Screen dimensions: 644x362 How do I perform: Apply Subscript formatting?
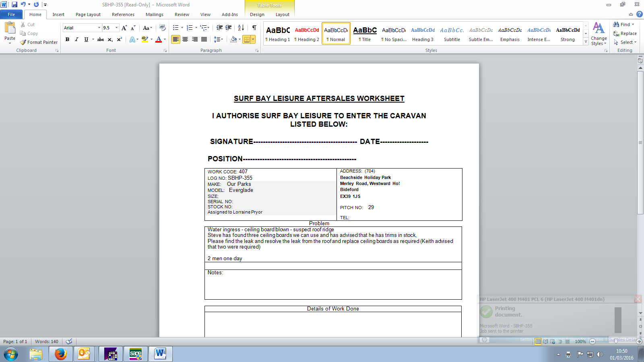(110, 39)
